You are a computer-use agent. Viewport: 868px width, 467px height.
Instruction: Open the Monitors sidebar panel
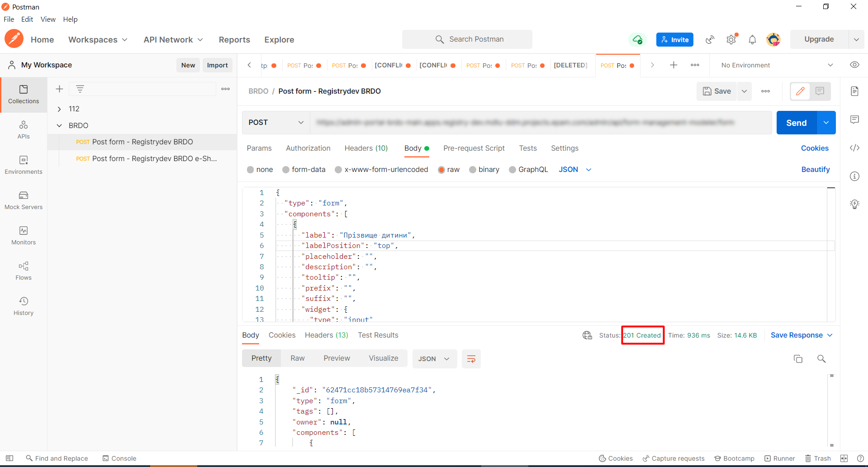pos(24,235)
